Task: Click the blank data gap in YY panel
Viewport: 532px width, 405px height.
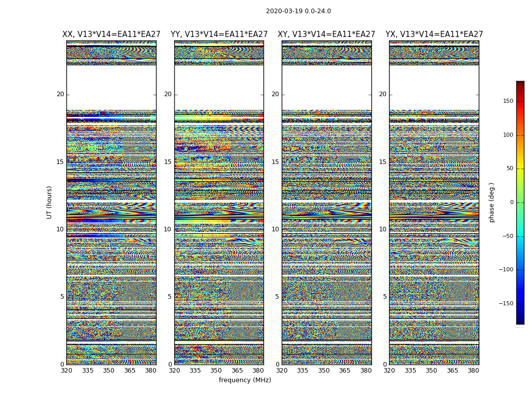Action: tap(219, 88)
